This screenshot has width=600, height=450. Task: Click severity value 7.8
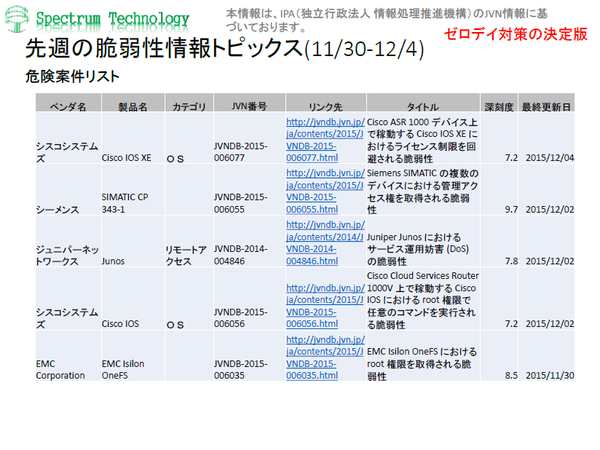(x=511, y=261)
